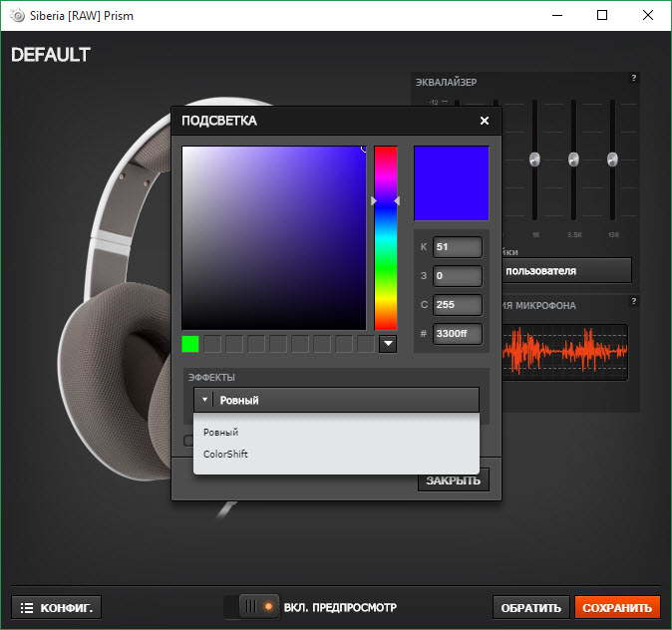672x630 pixels.
Task: Click inside the saturation-brightness color field
Action: tap(274, 238)
